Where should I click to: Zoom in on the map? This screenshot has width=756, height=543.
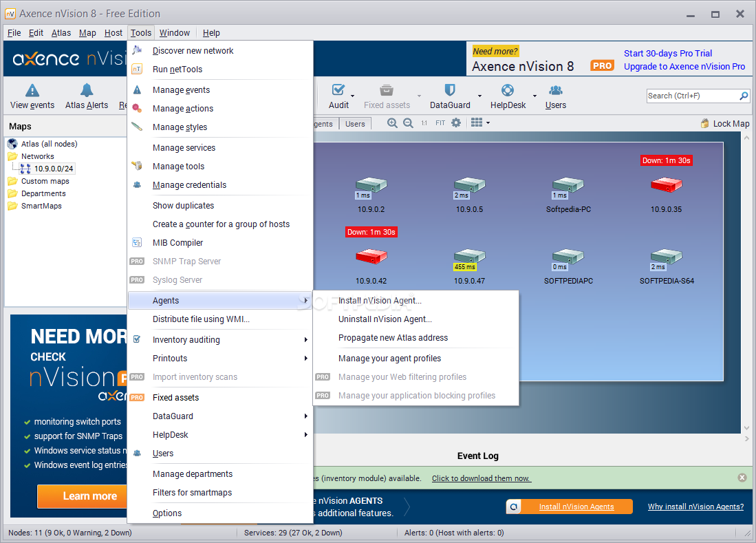click(393, 123)
